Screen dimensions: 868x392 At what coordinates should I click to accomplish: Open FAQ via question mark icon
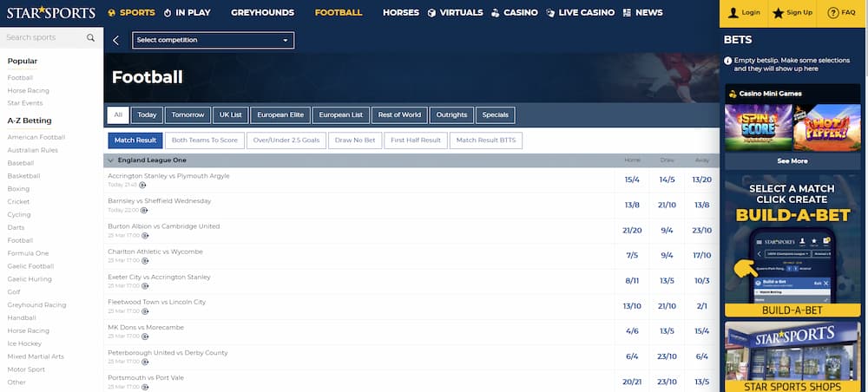tap(833, 13)
